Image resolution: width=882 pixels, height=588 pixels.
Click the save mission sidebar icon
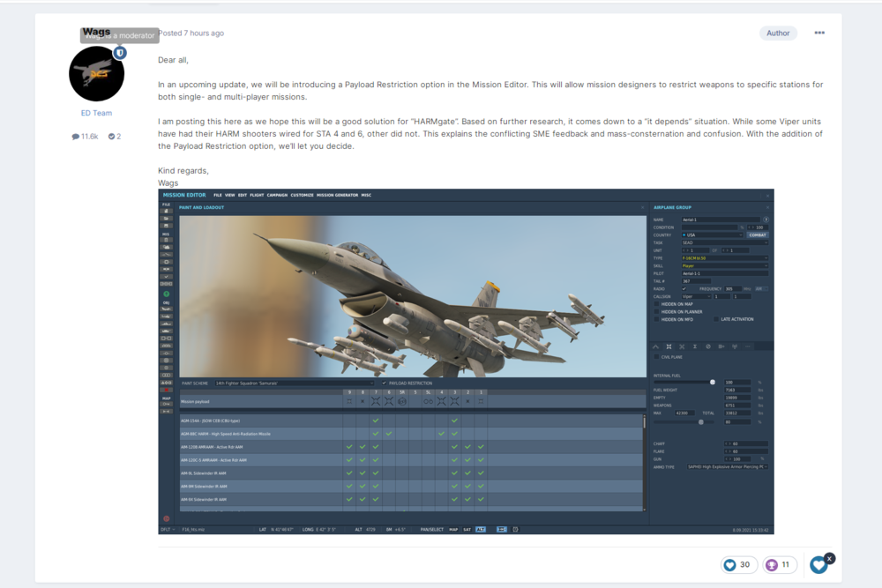(166, 226)
